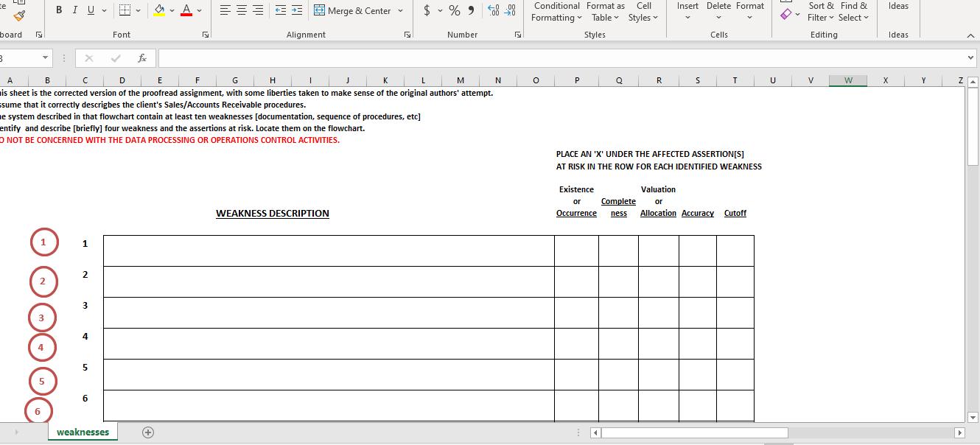The height and width of the screenshot is (445, 980).
Task: Click the Format Painter brush
Action: [x=19, y=15]
